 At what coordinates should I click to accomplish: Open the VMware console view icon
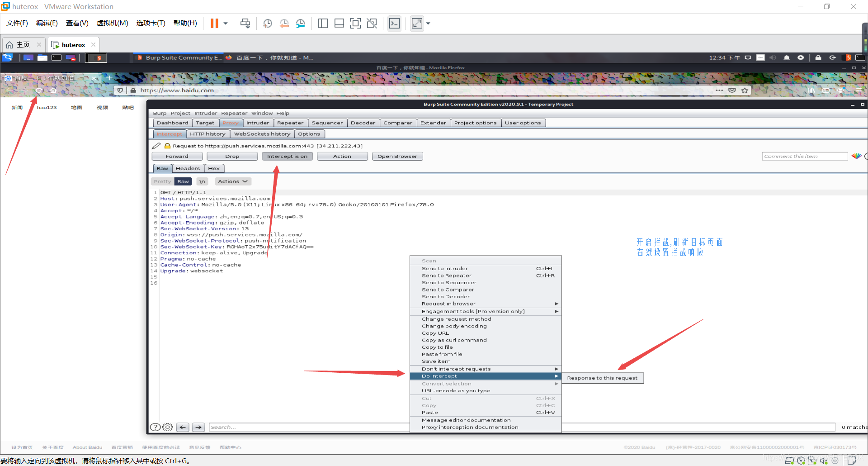click(394, 24)
